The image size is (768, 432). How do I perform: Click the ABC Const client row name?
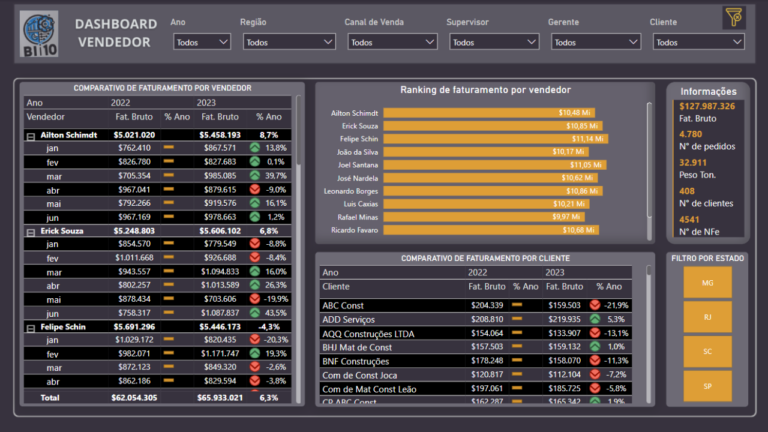[x=343, y=306]
